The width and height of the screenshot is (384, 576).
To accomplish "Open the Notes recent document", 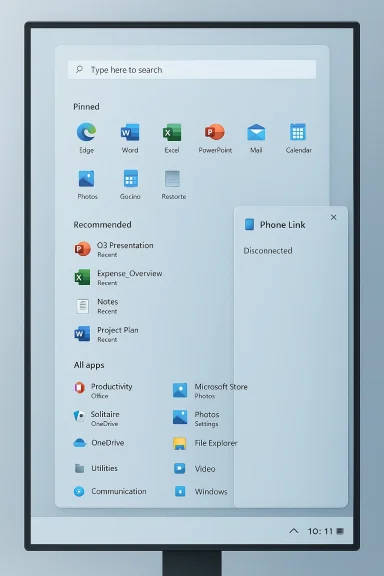I will 96,306.
